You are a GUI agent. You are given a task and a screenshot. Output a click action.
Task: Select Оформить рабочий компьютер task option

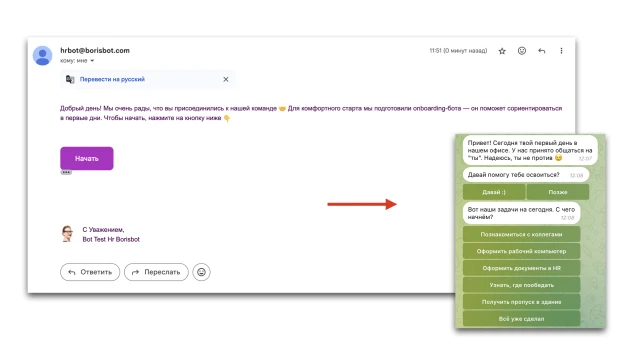tap(521, 251)
